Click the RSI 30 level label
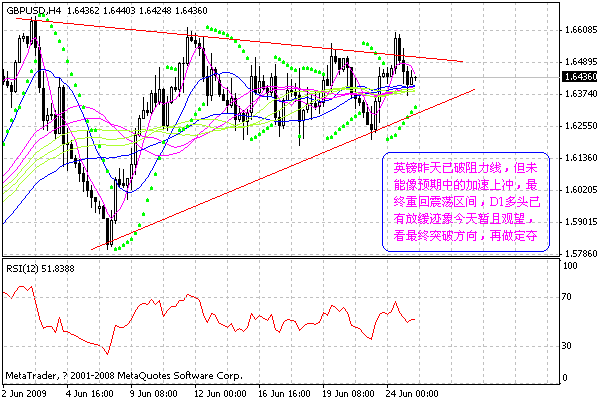The height and width of the screenshot is (401, 597). point(567,345)
